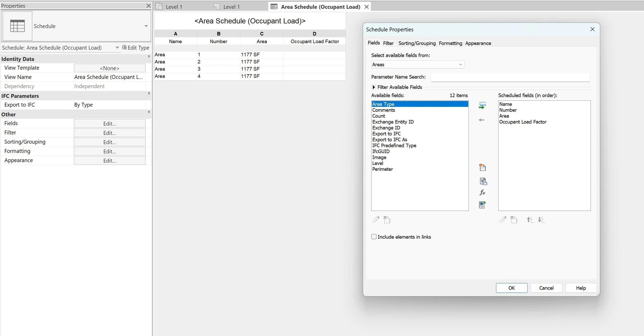Click Edit button for Formatting property
Image resolution: width=644 pixels, height=336 pixels.
pyautogui.click(x=109, y=151)
